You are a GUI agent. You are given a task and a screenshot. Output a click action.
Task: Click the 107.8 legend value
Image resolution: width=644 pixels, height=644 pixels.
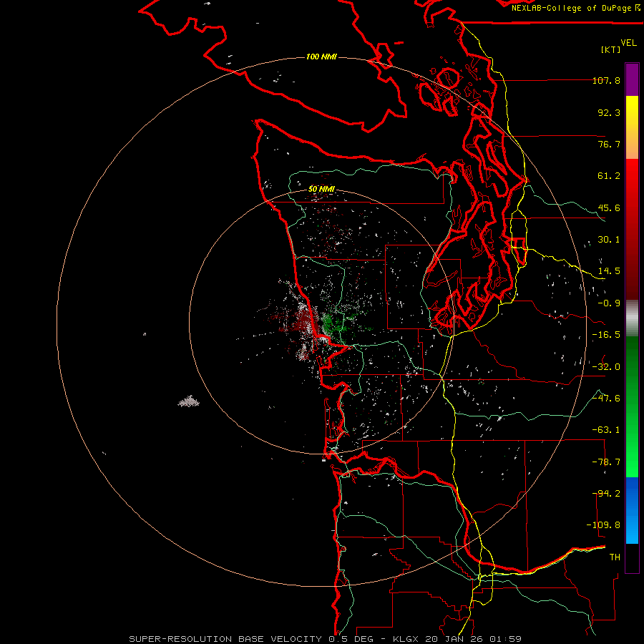pyautogui.click(x=606, y=80)
